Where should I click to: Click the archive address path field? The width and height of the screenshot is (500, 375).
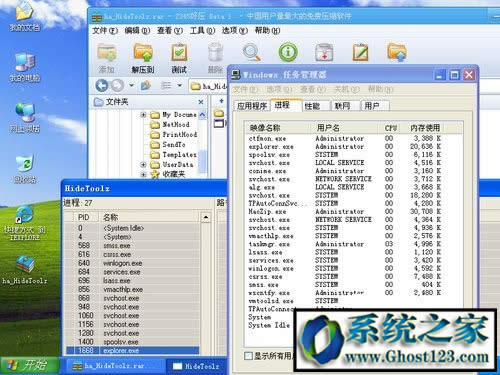click(208, 86)
